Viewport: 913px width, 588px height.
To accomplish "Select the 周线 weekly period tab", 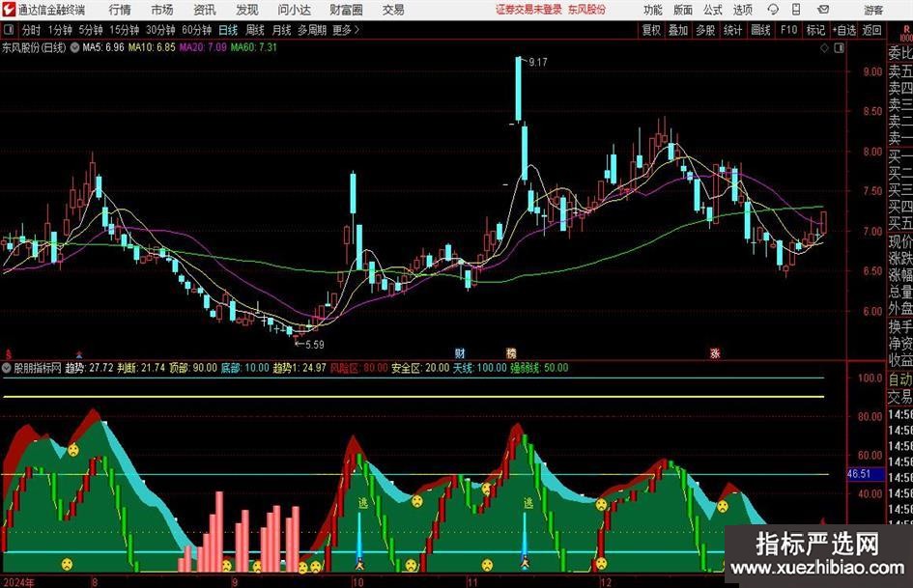I will point(255,30).
